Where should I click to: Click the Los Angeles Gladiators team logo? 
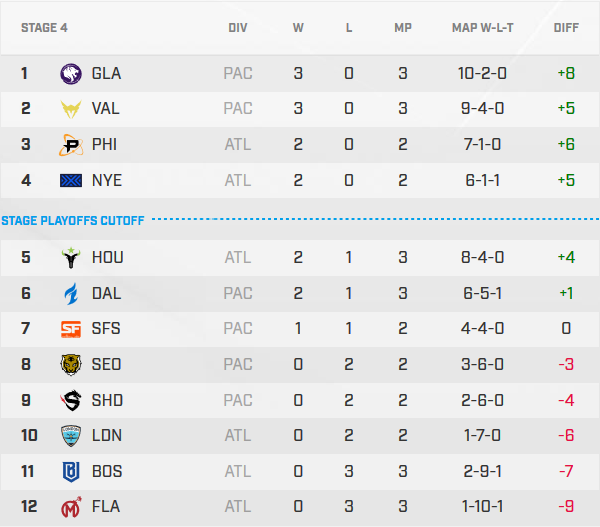(72, 73)
